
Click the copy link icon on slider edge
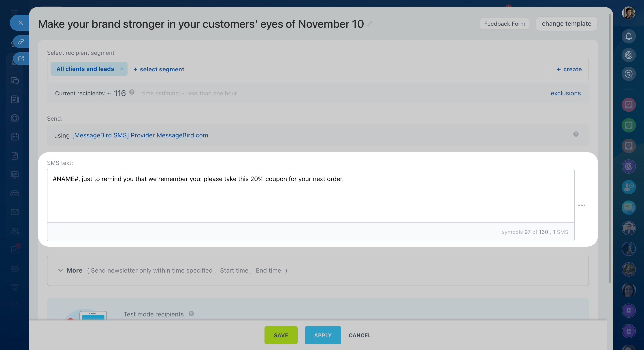click(x=21, y=41)
